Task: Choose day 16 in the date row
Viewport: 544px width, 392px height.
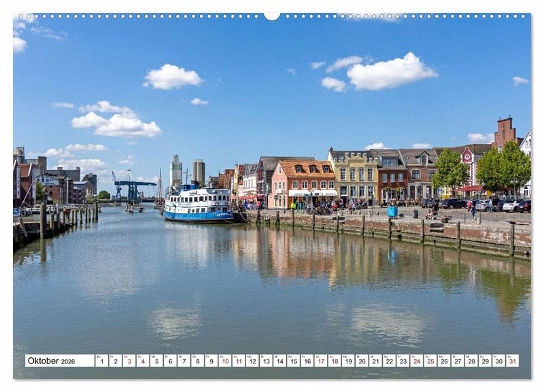Action: pyautogui.click(x=307, y=361)
